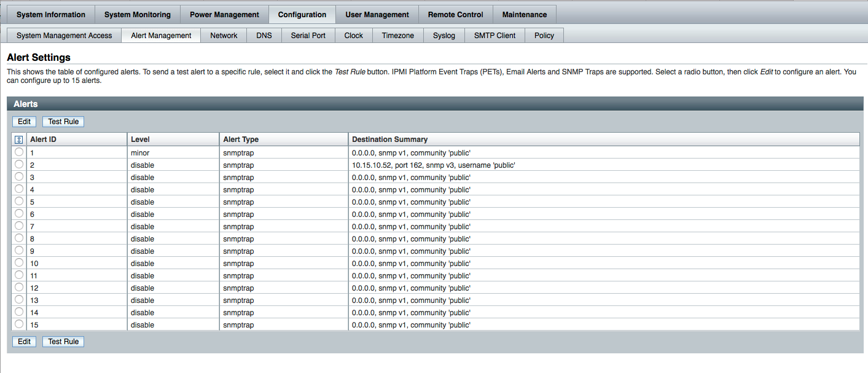Image resolution: width=868 pixels, height=373 pixels.
Task: Pick the radio button for alert 8
Action: (19, 238)
